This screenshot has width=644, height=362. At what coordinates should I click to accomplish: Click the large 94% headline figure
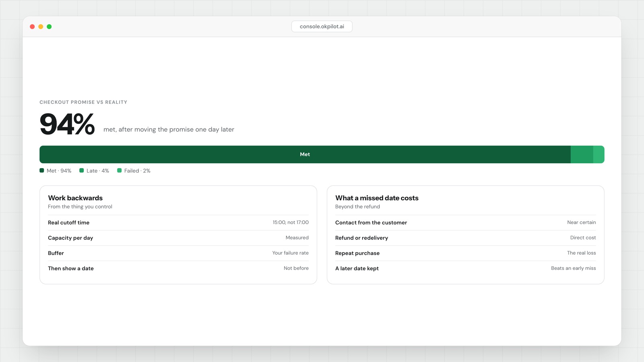tap(67, 124)
